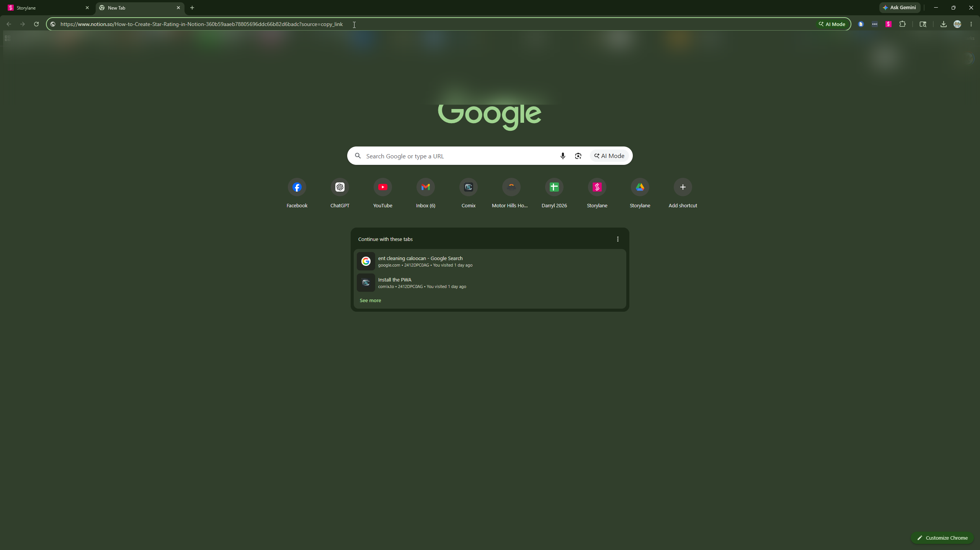Screen dimensions: 980x550
Task: Open the Motor Hills shortcut
Action: pyautogui.click(x=511, y=187)
